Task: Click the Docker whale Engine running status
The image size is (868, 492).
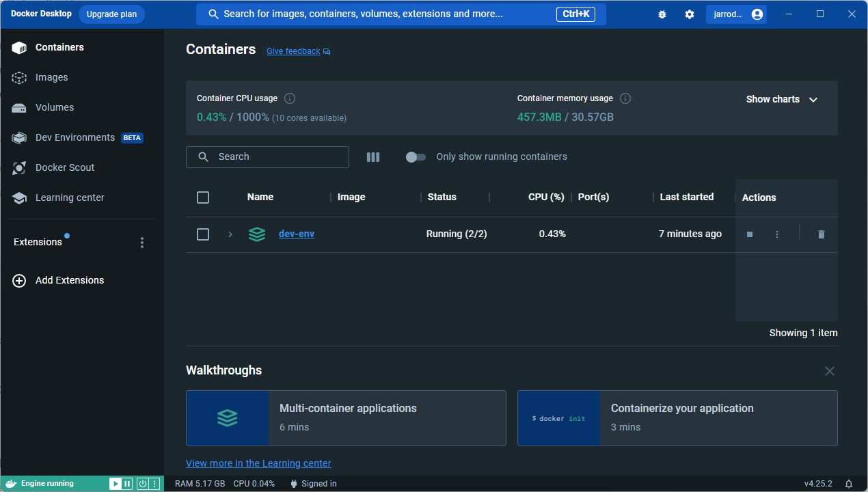Action: click(x=40, y=484)
